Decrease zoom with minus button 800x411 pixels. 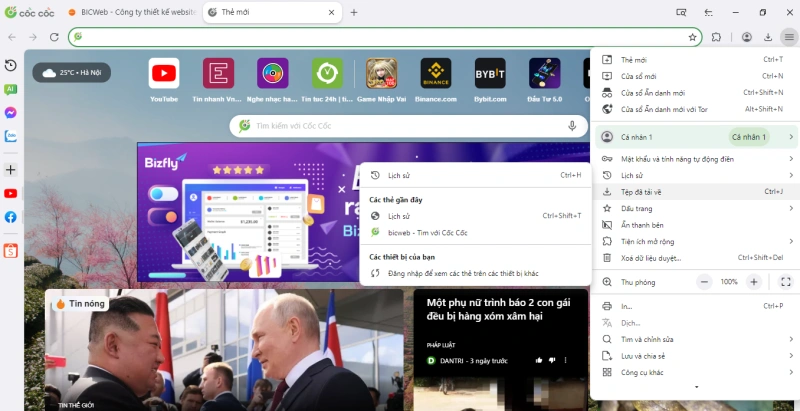pyautogui.click(x=705, y=282)
